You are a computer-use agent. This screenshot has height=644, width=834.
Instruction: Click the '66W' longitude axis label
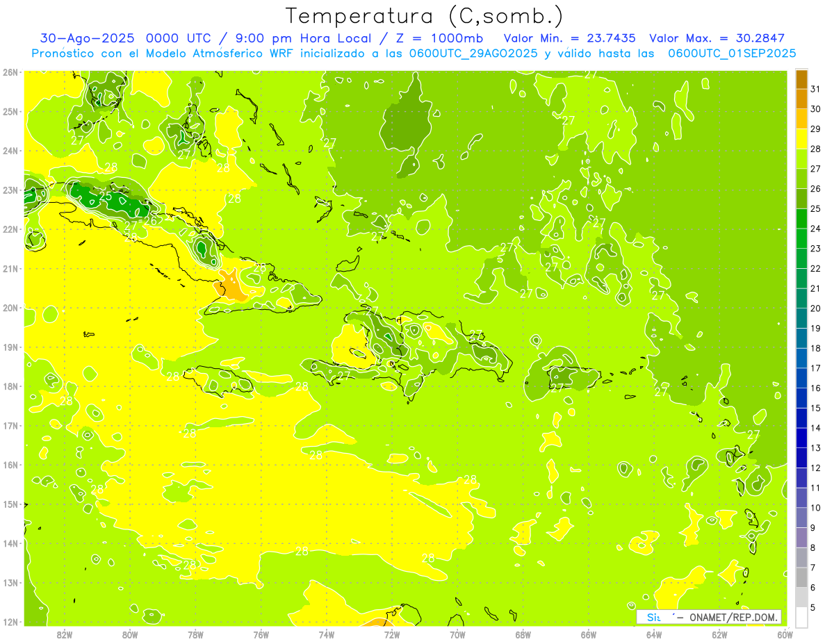(589, 634)
